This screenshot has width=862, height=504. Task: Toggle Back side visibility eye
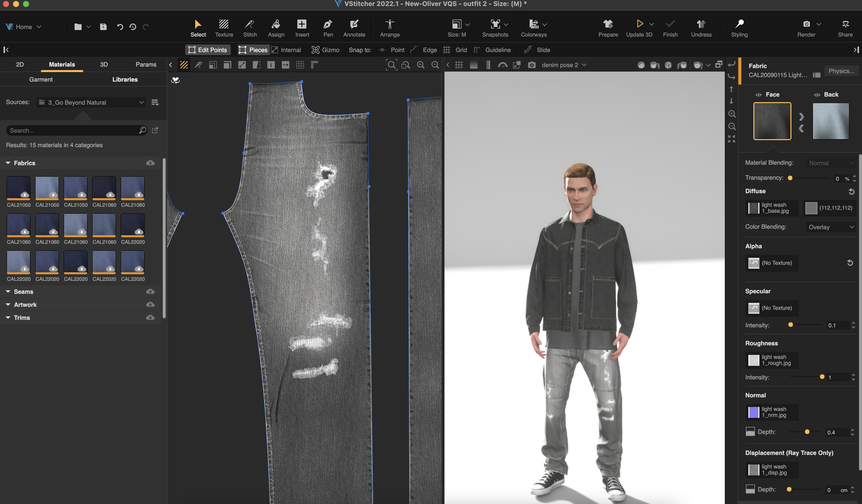tap(817, 95)
